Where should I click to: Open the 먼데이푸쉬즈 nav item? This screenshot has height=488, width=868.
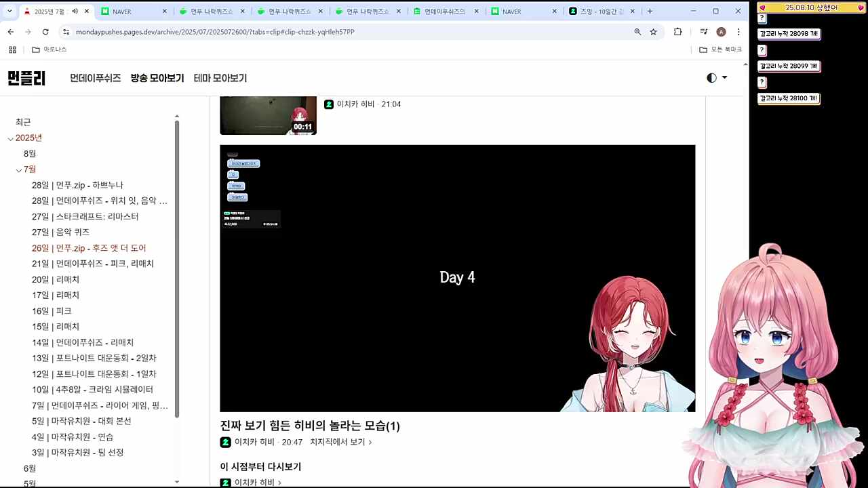tap(96, 78)
